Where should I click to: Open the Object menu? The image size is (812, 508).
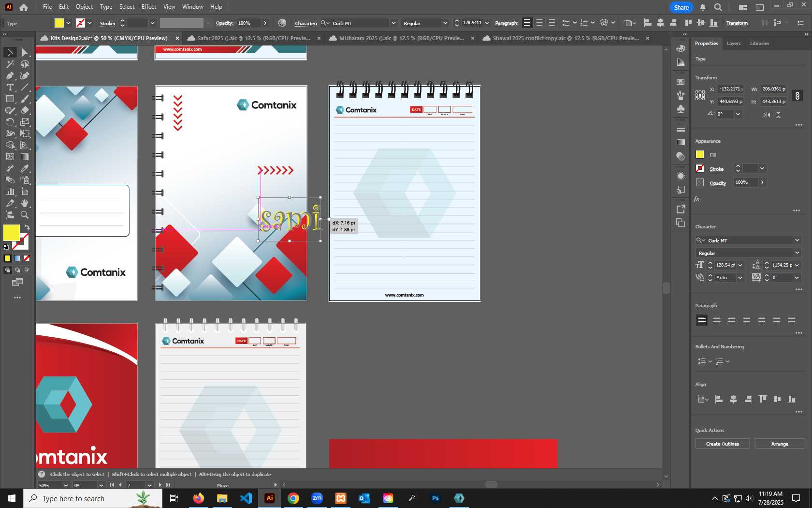pos(84,7)
